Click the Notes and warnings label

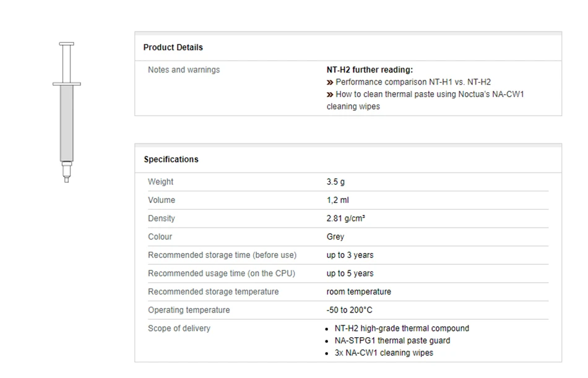point(183,70)
